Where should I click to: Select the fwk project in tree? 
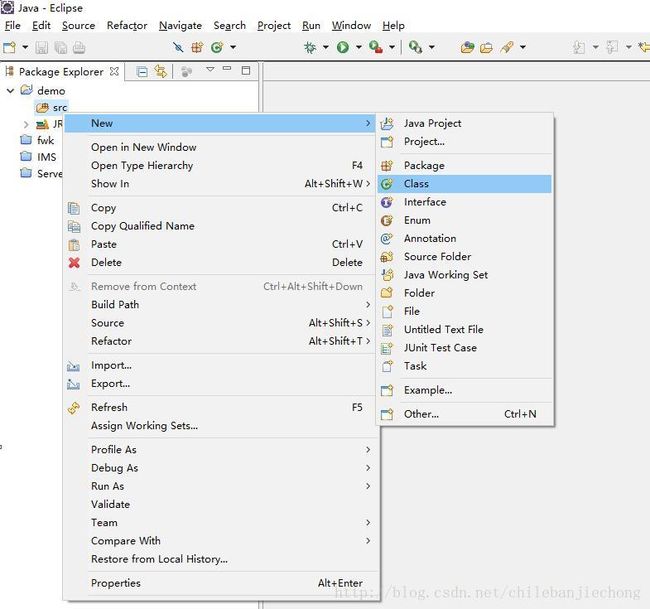tap(37, 140)
